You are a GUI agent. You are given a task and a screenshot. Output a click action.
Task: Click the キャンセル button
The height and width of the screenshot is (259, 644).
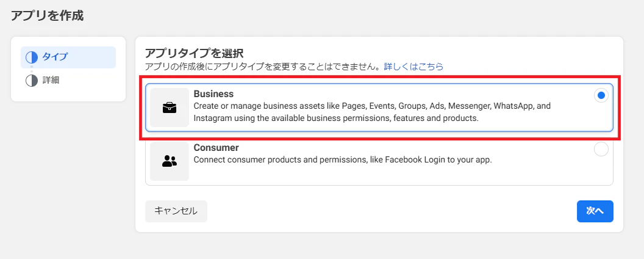tap(176, 211)
